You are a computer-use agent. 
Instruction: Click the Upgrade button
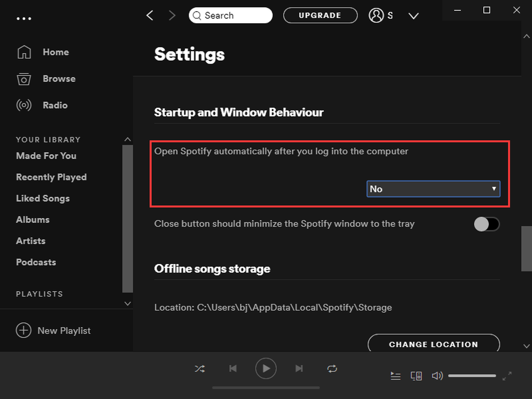click(x=320, y=15)
